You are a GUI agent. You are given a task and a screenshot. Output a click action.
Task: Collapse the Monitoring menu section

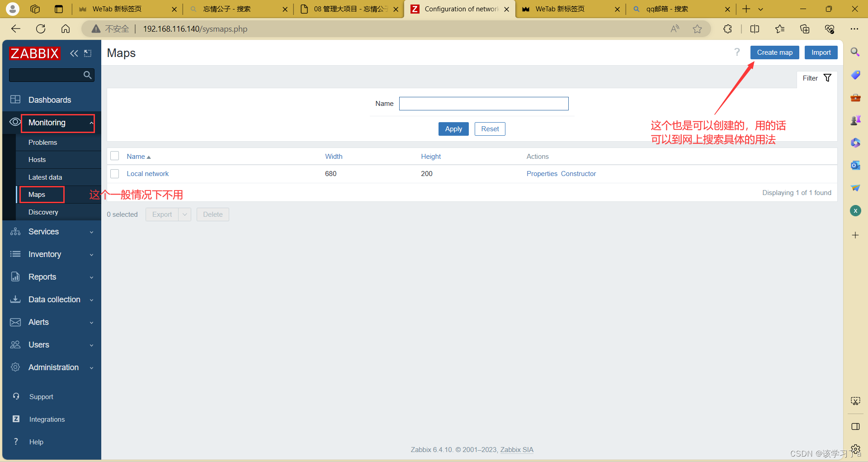(x=91, y=123)
